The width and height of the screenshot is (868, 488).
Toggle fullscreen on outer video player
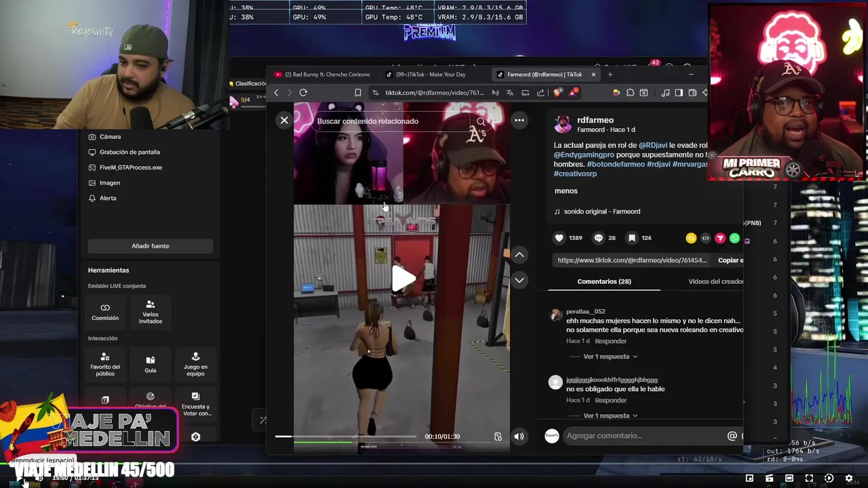tap(809, 479)
